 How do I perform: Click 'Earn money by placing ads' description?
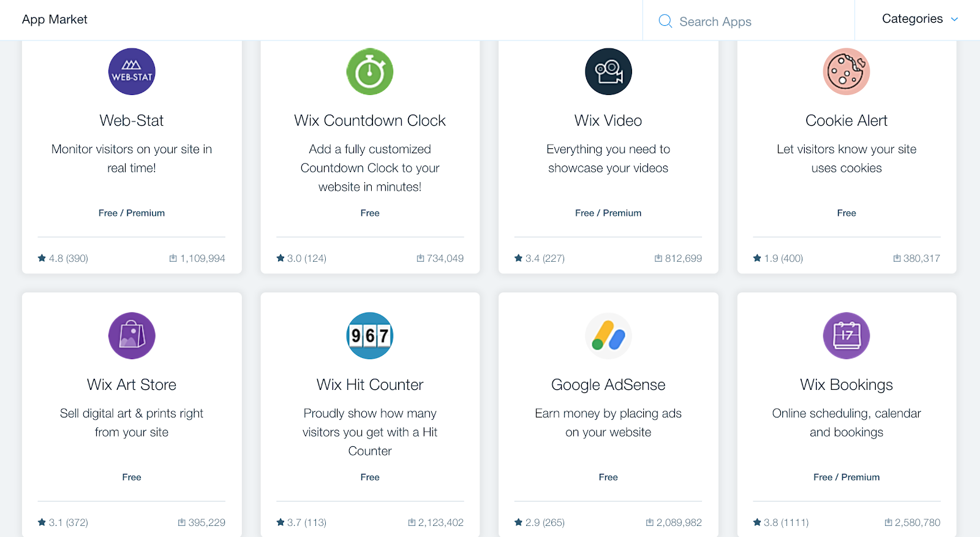(608, 422)
